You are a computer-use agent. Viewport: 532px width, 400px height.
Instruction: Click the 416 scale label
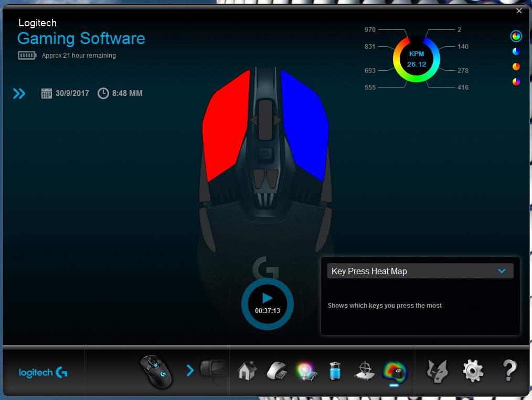click(x=463, y=88)
